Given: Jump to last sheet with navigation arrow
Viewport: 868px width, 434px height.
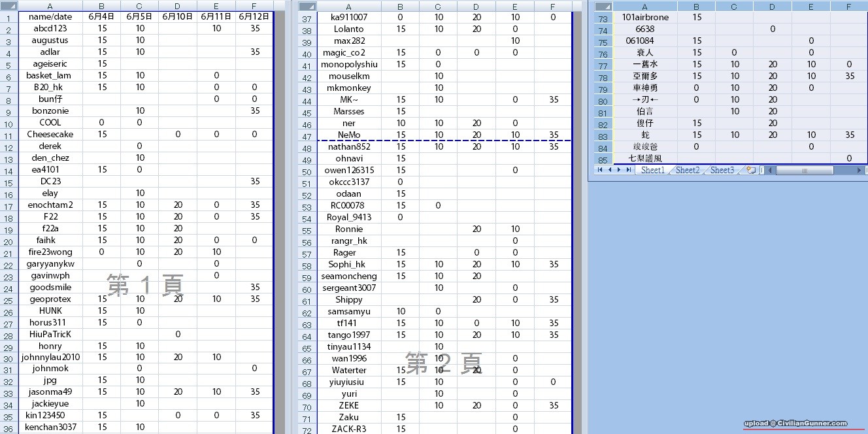Looking at the screenshot, I should [x=629, y=170].
